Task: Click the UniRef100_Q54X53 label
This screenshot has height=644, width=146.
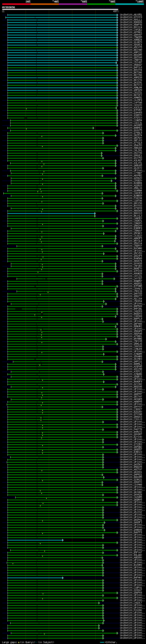Action: click(131, 146)
